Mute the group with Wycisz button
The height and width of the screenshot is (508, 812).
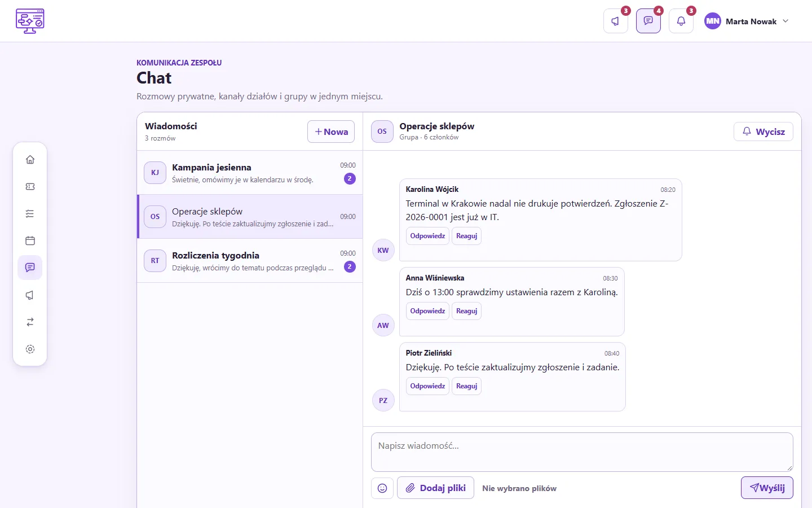[764, 132]
